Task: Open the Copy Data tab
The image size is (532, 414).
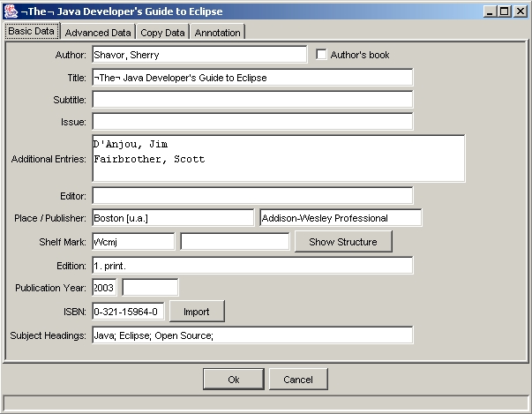Action: (162, 33)
